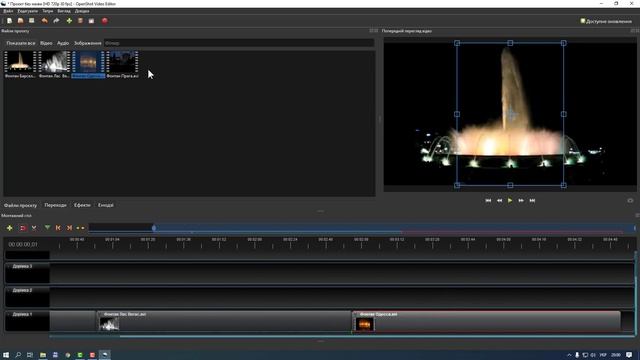Viewport: 640px width, 360px height.
Task: Click the project files filter text field
Action: pos(239,43)
